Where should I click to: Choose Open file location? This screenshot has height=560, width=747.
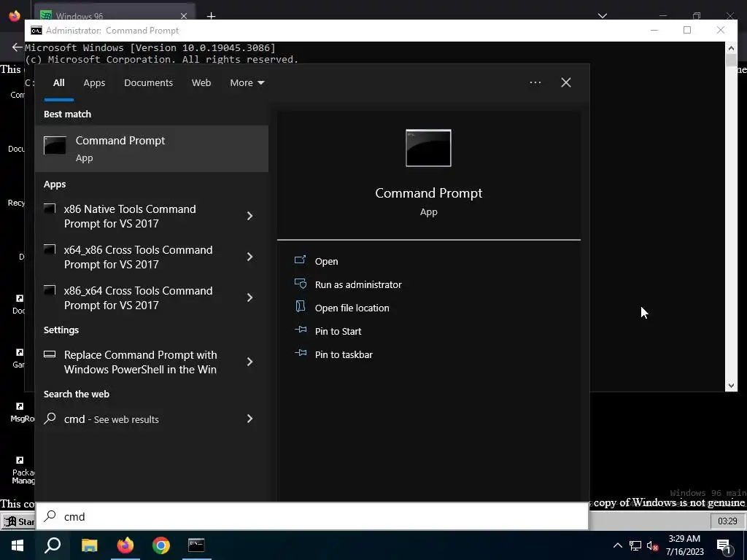coord(342,308)
